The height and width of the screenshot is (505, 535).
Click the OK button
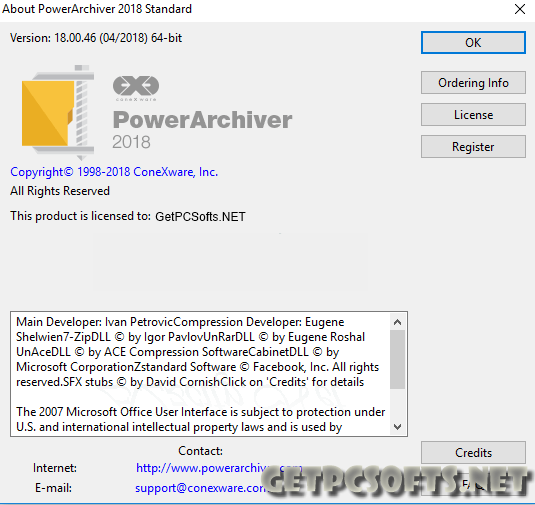coord(473,43)
